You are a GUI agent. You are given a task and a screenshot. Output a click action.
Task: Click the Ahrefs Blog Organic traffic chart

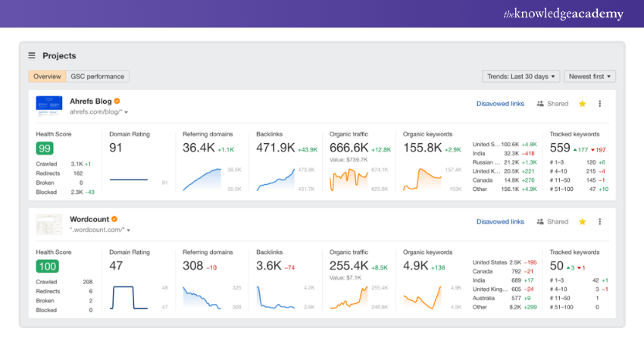tap(354, 180)
